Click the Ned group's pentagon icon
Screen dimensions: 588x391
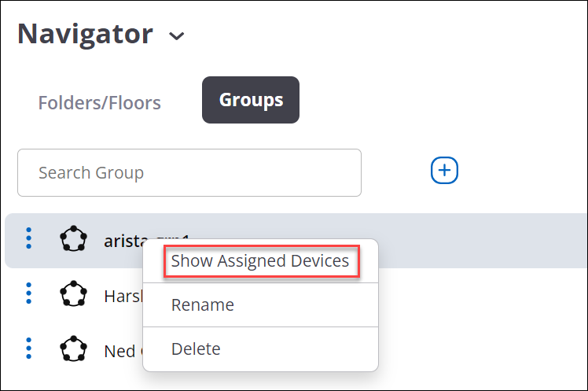click(x=74, y=349)
